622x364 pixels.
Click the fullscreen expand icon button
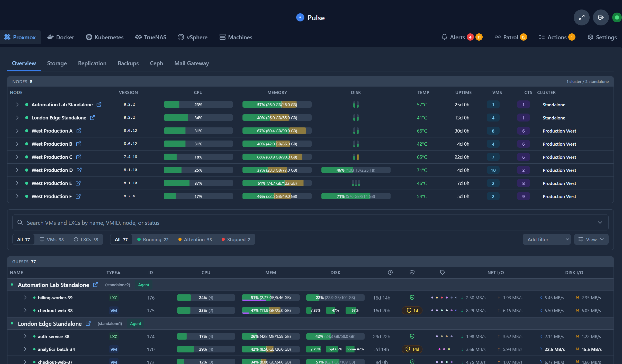[581, 17]
